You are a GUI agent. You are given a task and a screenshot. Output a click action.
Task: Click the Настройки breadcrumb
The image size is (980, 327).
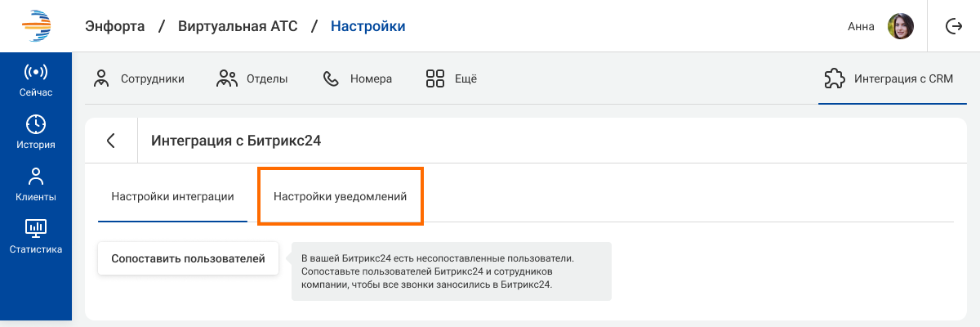coord(367,26)
